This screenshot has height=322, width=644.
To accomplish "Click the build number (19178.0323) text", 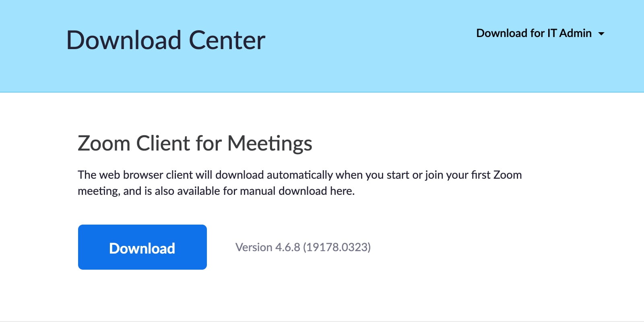I will [337, 247].
